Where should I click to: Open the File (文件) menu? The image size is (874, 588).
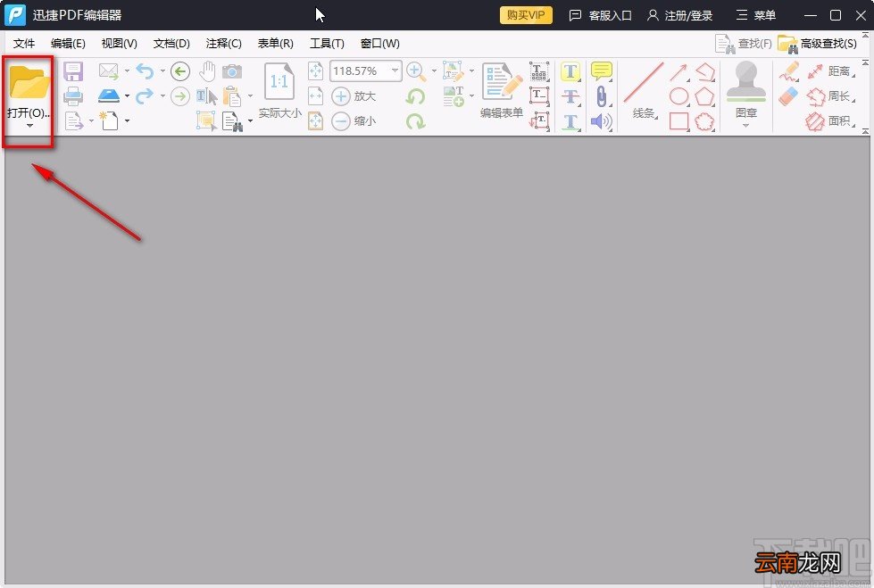[24, 44]
